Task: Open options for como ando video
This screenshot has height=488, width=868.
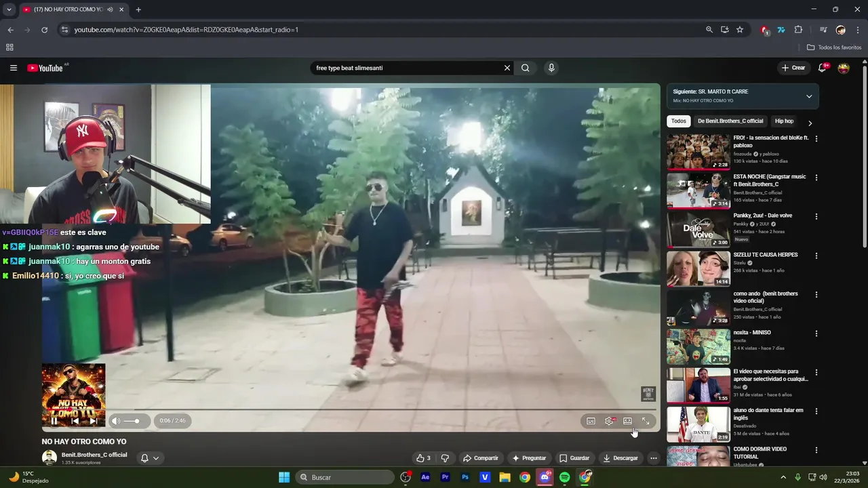Action: tap(816, 295)
